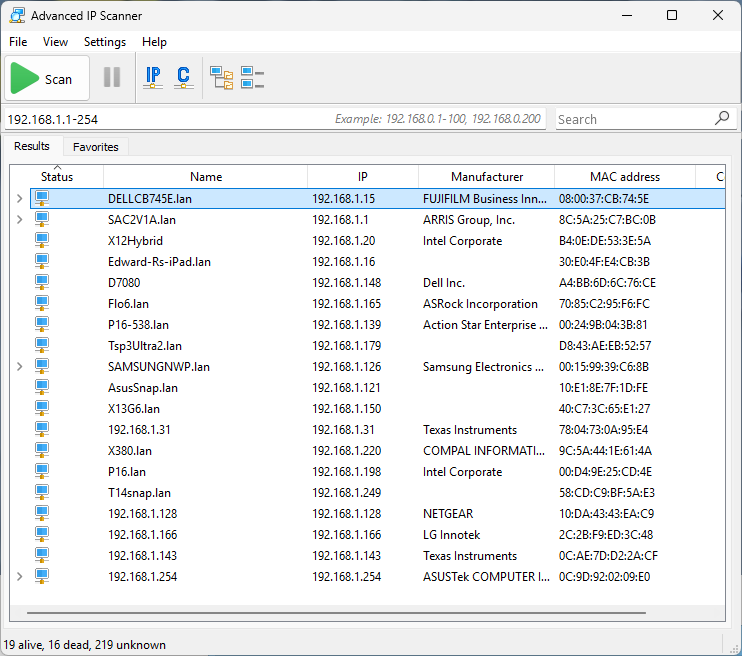
Task: Click the Expand all tree icon
Action: [221, 78]
